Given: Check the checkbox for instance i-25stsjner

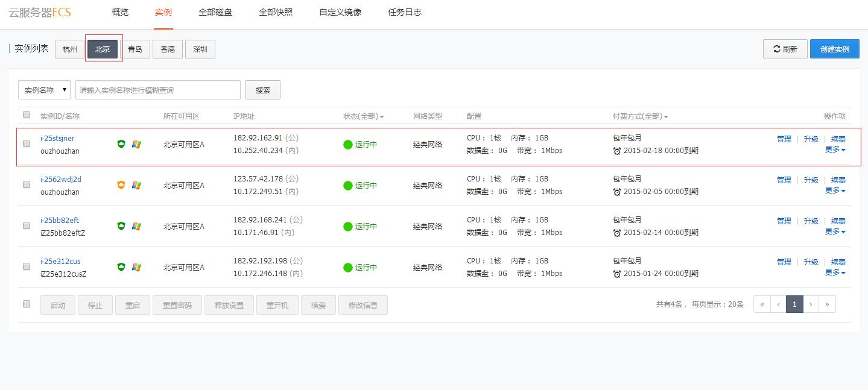Looking at the screenshot, I should coord(26,144).
